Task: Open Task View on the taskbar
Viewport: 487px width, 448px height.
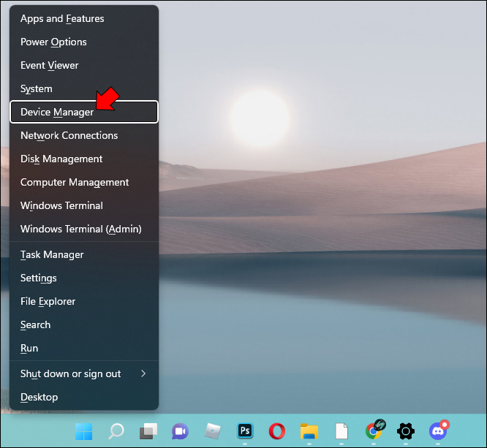Action: 148,431
